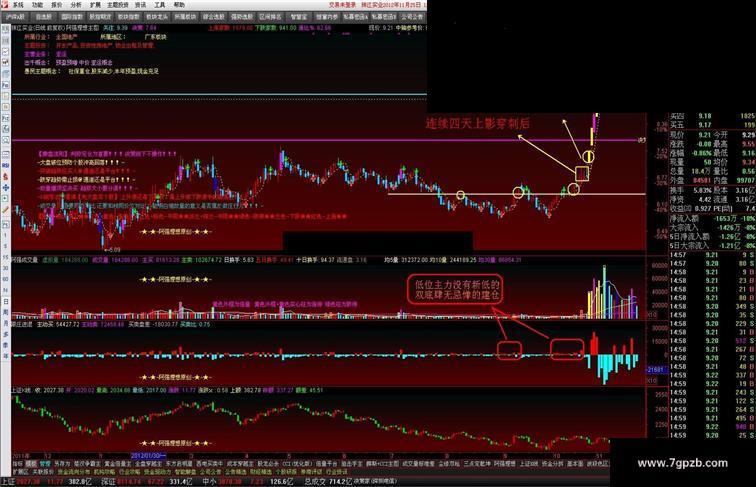The width and height of the screenshot is (756, 487).
Task: Click the 另存为 bottom tab
Action: pos(62,463)
